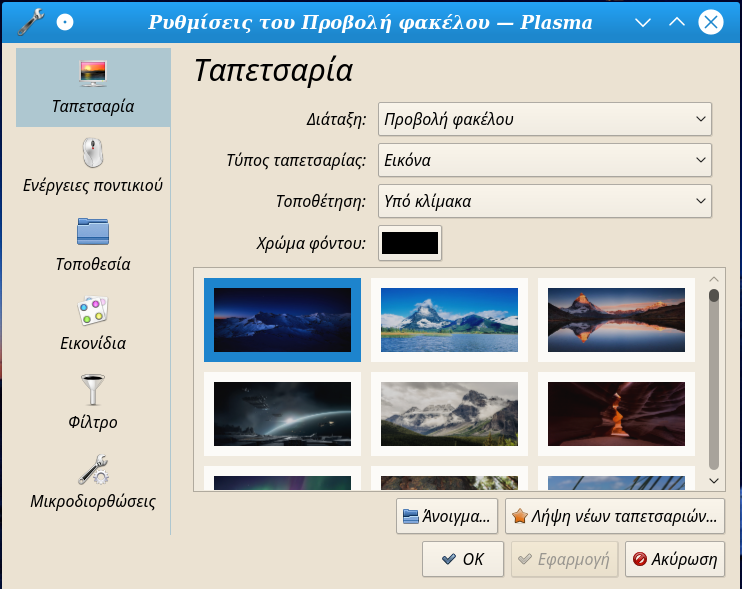This screenshot has height=589, width=742.
Task: Select the blue sky cables wallpaper
Action: click(x=616, y=479)
